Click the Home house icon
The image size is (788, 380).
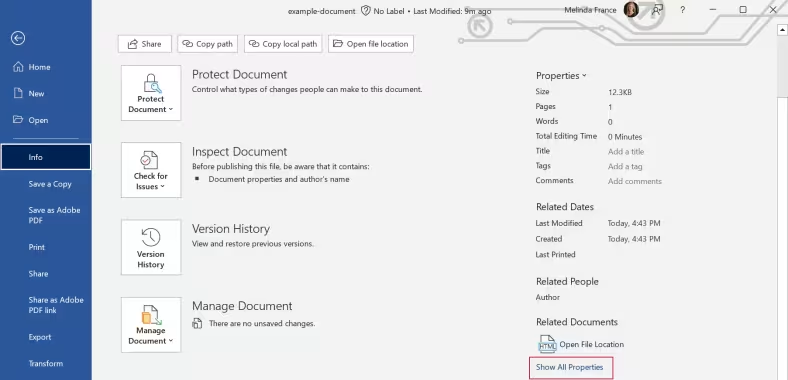pos(18,67)
